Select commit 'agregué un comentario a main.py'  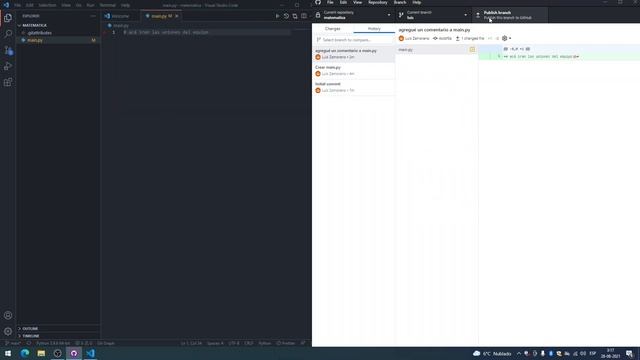353,54
